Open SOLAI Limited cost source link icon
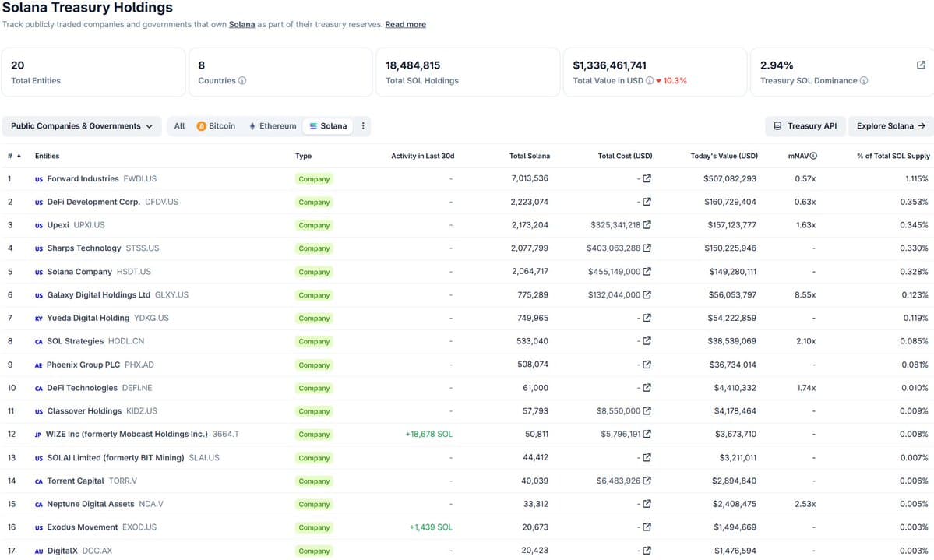 click(x=647, y=457)
